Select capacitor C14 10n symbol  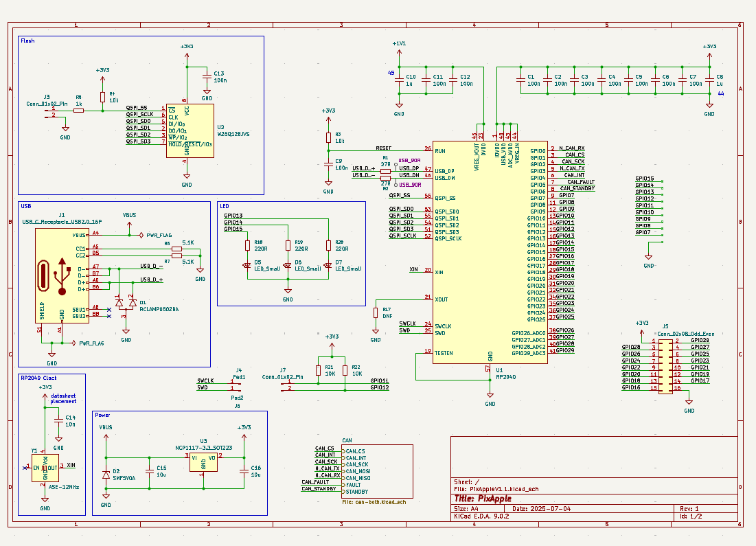(x=58, y=421)
